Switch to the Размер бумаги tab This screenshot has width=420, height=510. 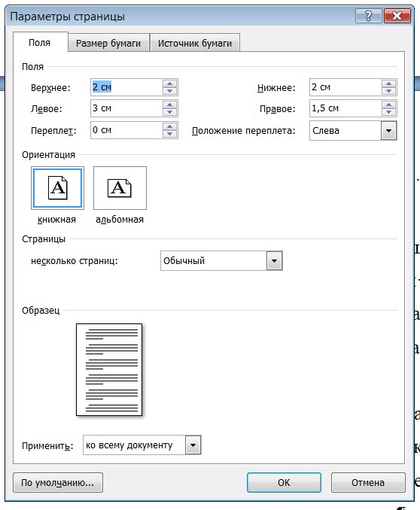pos(108,43)
